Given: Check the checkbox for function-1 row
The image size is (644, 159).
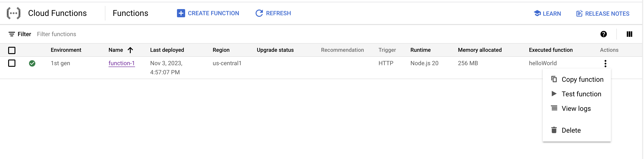Looking at the screenshot, I should point(12,63).
